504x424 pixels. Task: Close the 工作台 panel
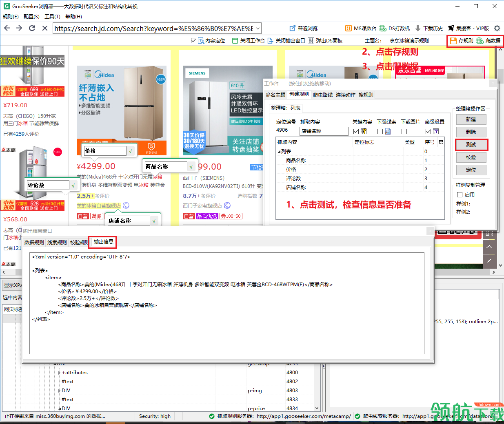(x=493, y=83)
